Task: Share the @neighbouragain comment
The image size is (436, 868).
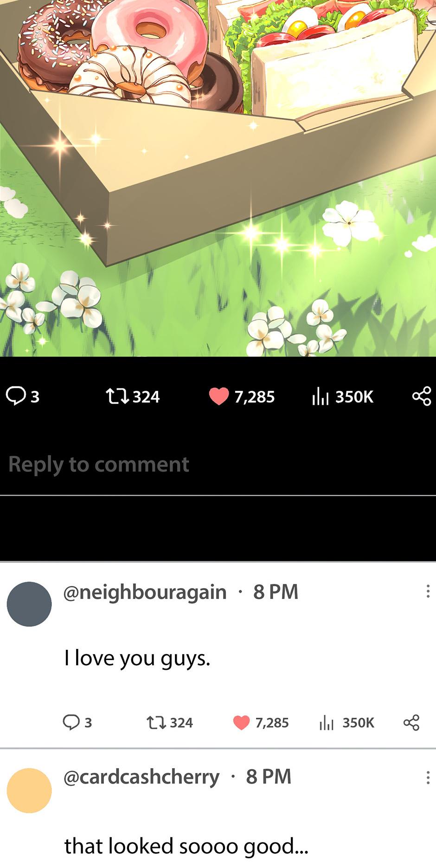Action: [x=411, y=722]
